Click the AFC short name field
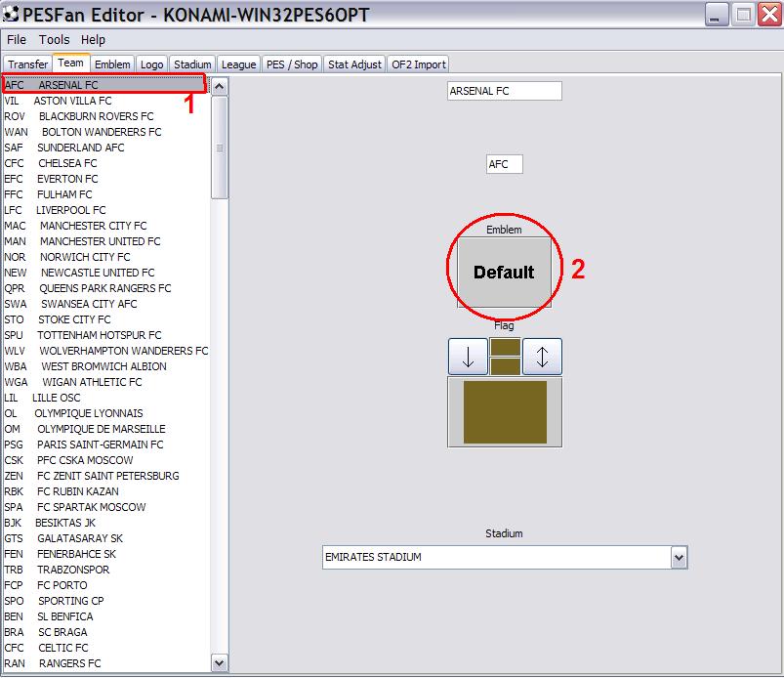The width and height of the screenshot is (784, 678). [505, 164]
